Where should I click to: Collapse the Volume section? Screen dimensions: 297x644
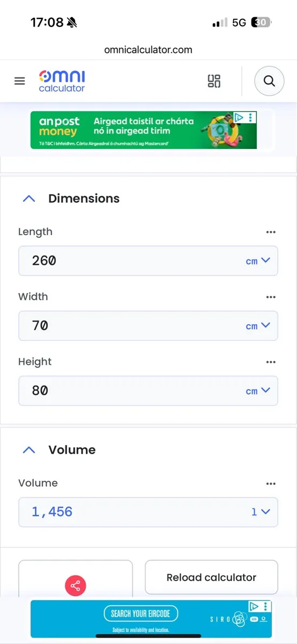pos(29,450)
